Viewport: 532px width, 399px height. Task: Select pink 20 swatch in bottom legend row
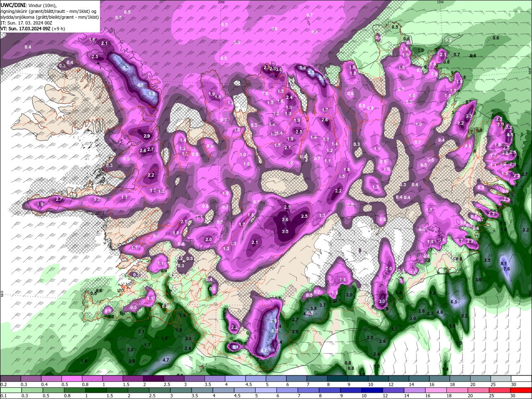479,390
